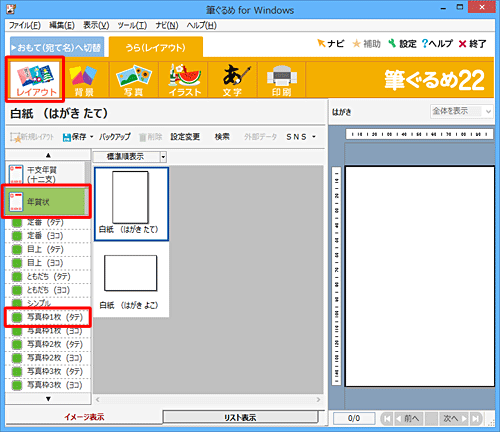
Task: Jump to last page button
Action: coord(476,418)
